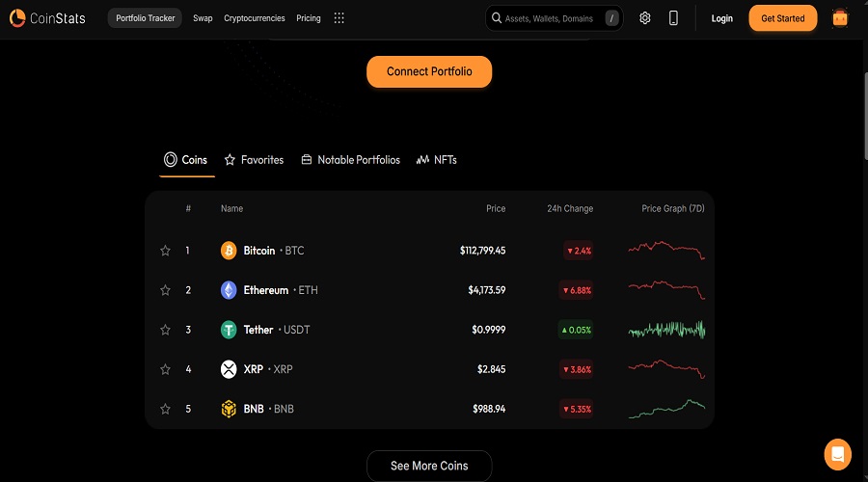
Task: Star XRP as a favorite
Action: coord(165,369)
